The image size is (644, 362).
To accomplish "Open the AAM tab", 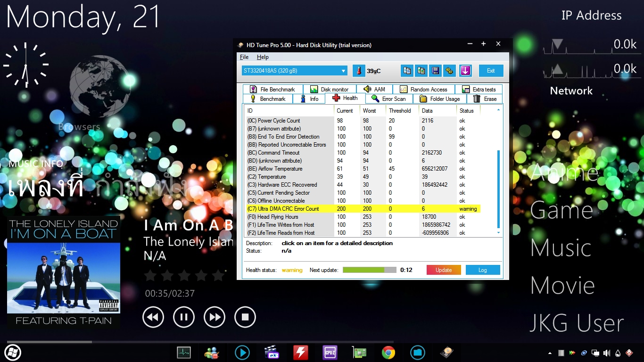I will (x=374, y=89).
